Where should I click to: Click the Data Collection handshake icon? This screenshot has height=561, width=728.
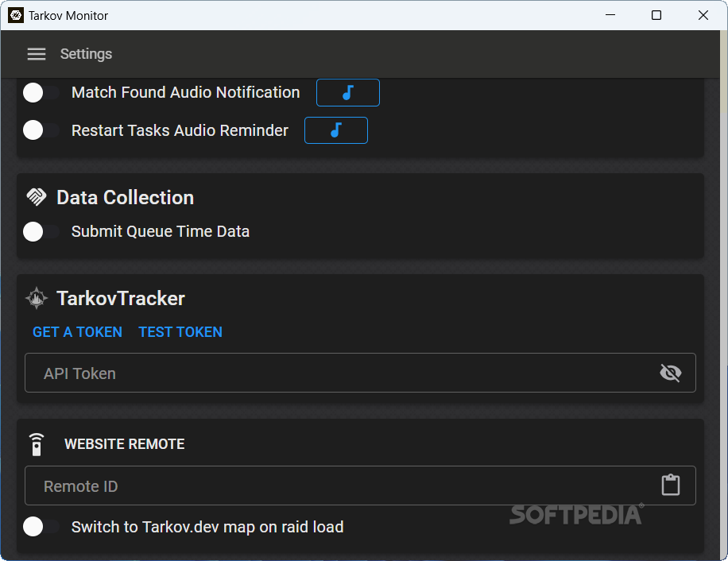[37, 197]
